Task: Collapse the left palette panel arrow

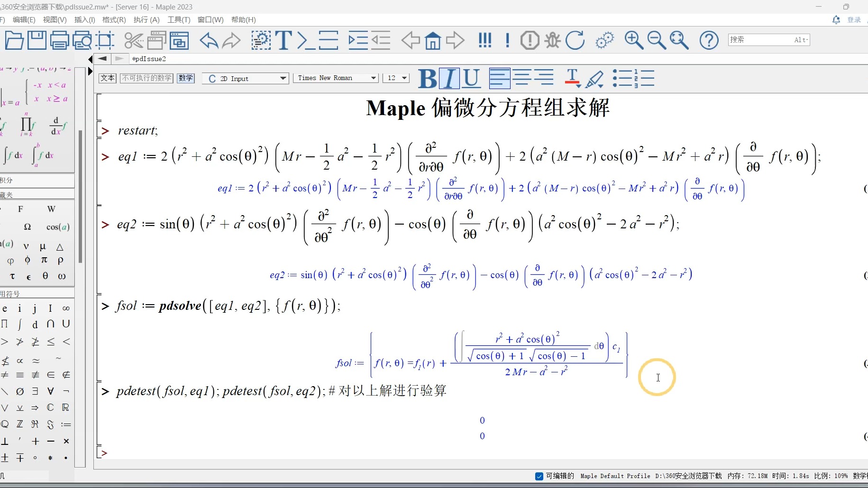Action: (x=91, y=59)
